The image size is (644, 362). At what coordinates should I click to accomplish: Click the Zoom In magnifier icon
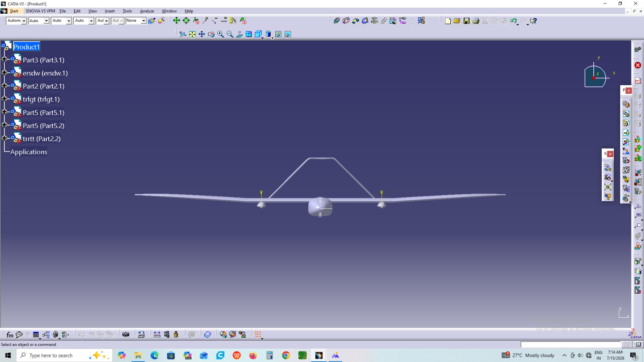tap(221, 34)
